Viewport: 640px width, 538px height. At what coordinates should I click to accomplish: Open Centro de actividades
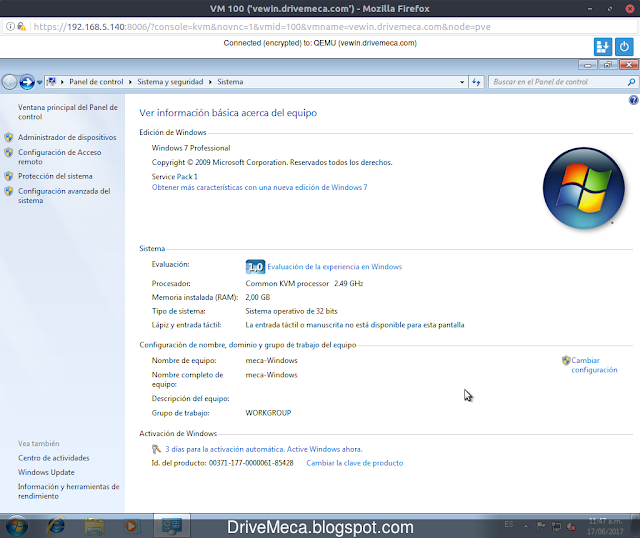53,458
